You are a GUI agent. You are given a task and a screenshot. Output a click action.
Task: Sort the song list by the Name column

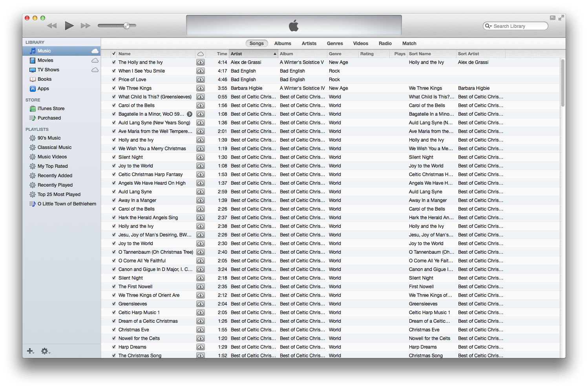pyautogui.click(x=156, y=54)
